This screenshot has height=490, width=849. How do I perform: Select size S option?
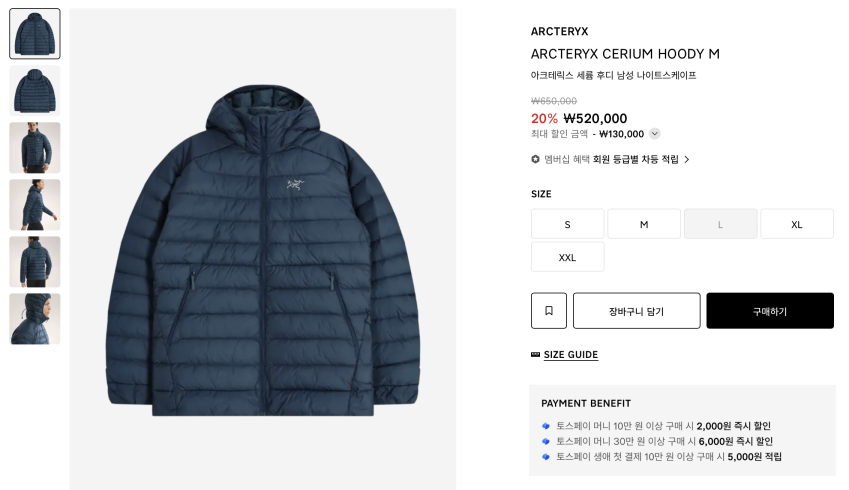(567, 224)
